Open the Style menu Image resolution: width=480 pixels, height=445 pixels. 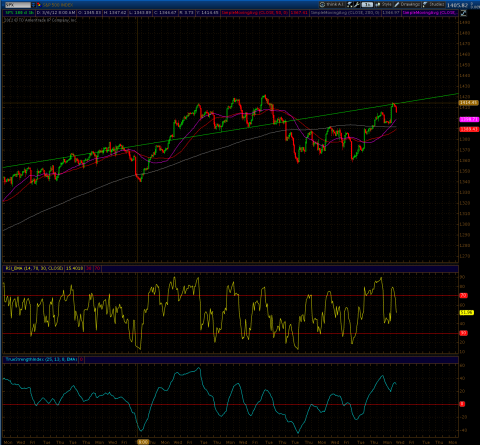click(383, 5)
